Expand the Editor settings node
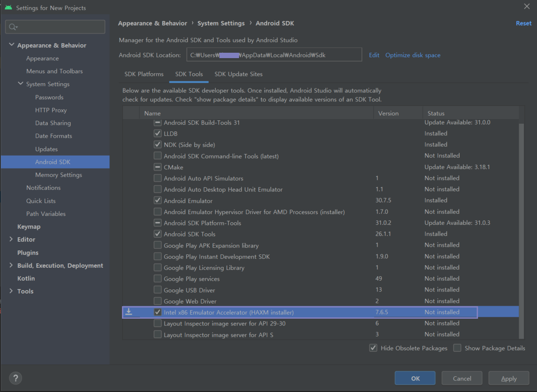This screenshot has width=537, height=392. (11, 239)
